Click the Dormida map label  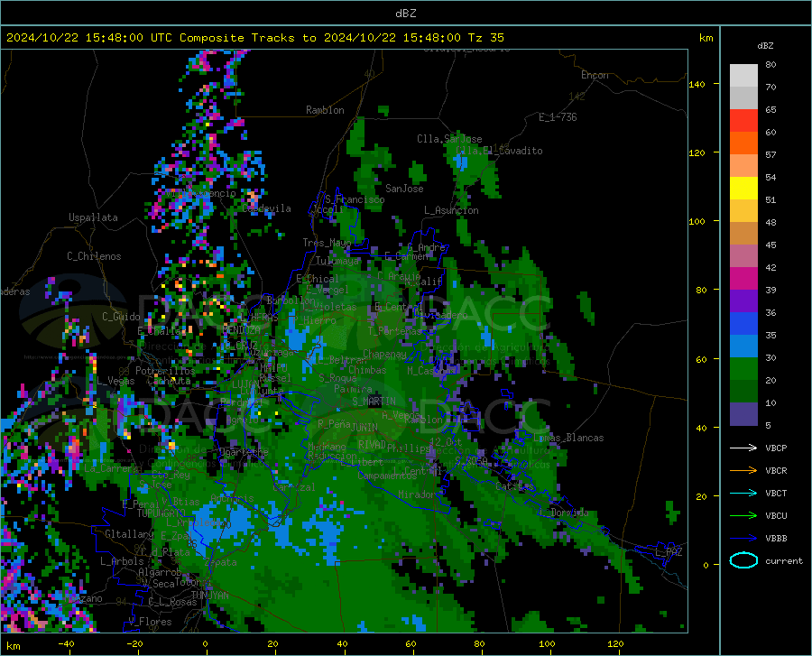[569, 513]
